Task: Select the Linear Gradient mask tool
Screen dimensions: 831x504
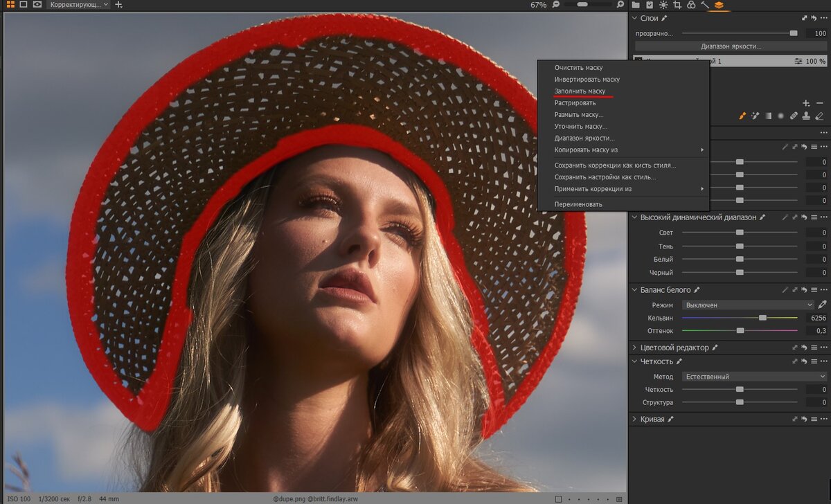Action: pos(768,116)
